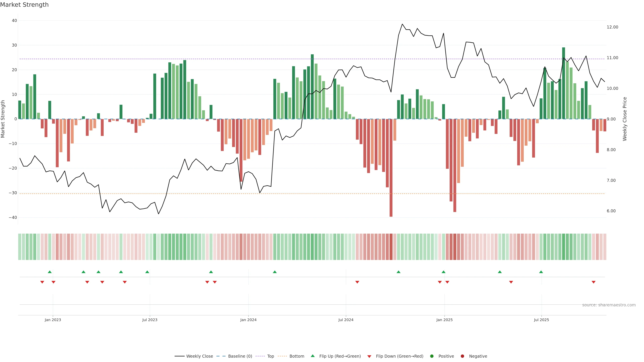Click the Market Strength chart title

coord(24,5)
